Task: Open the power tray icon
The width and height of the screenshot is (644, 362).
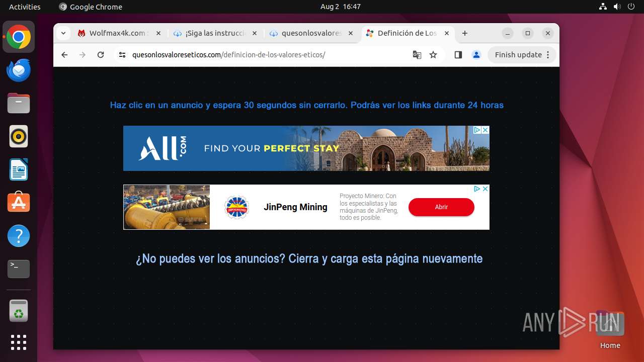Action: coord(631,7)
